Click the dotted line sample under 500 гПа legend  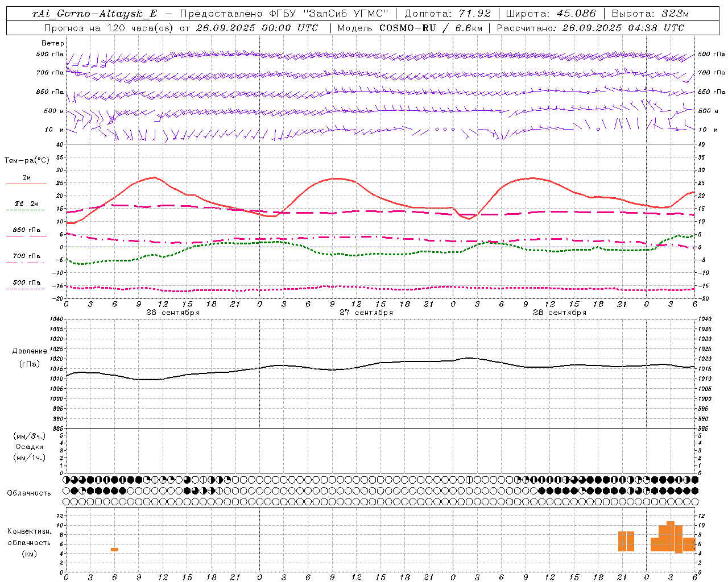(x=26, y=289)
